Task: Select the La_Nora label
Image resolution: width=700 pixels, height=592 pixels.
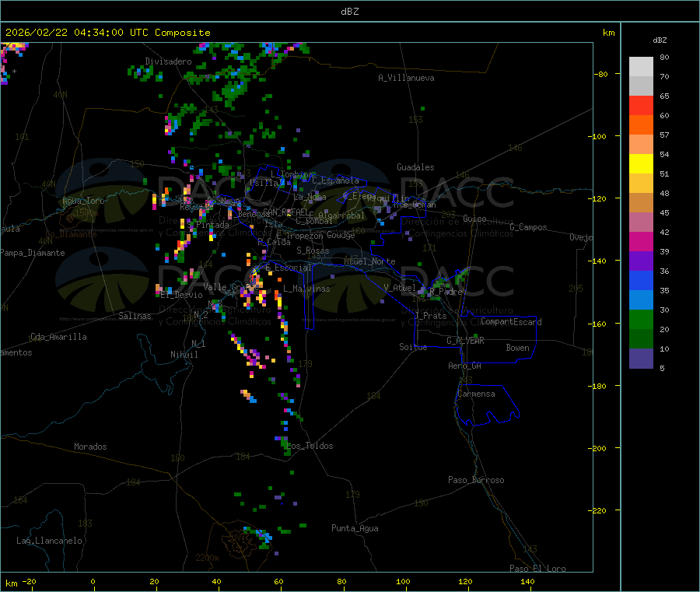Action: [310, 197]
